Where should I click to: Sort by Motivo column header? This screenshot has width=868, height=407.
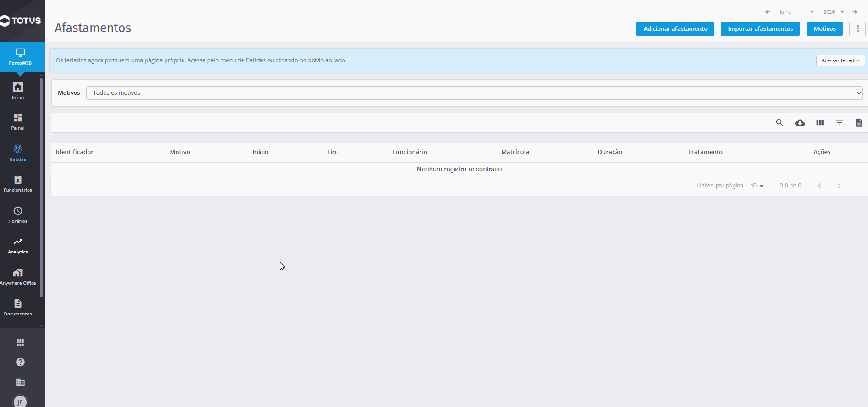(x=180, y=152)
